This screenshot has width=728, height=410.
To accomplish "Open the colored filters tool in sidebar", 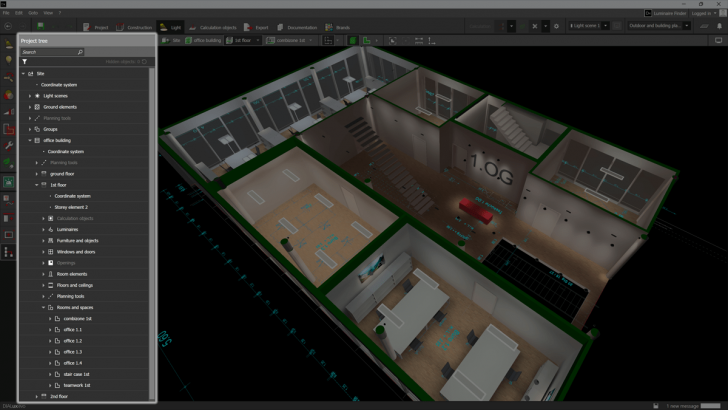I will pyautogui.click(x=8, y=95).
